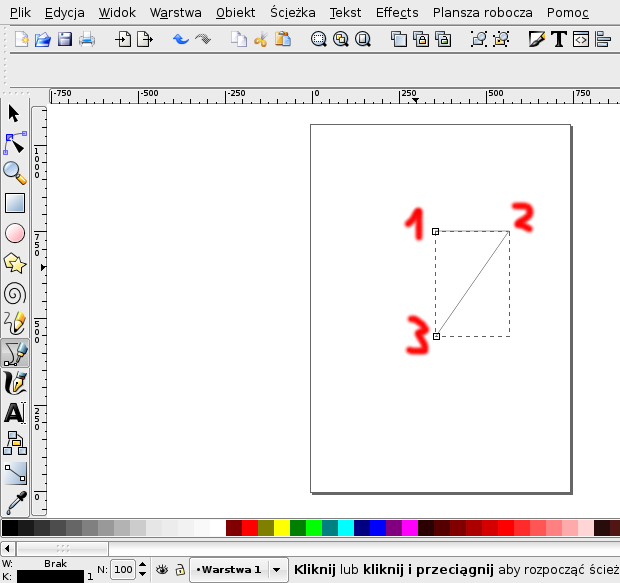Click the N opacity input field
This screenshot has height=583, width=620.
tap(123, 569)
